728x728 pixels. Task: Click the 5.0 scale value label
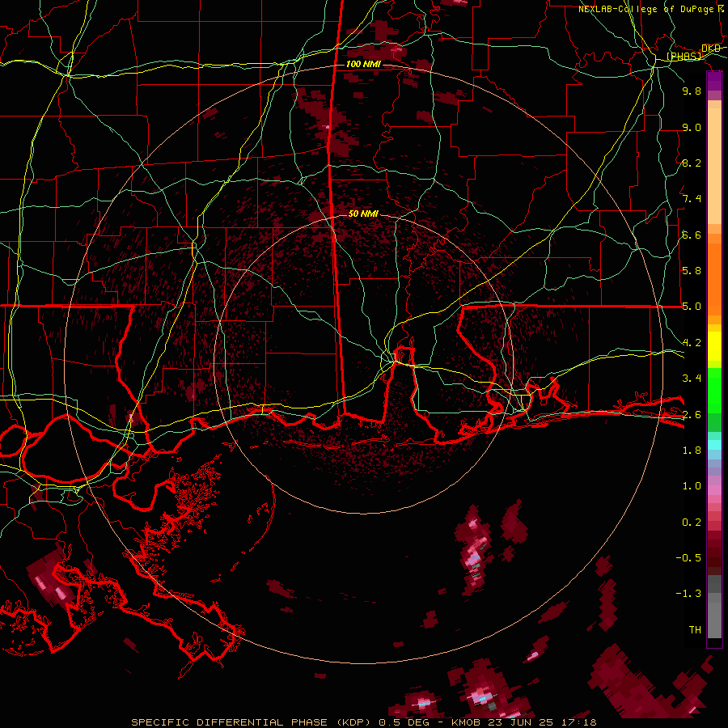692,307
